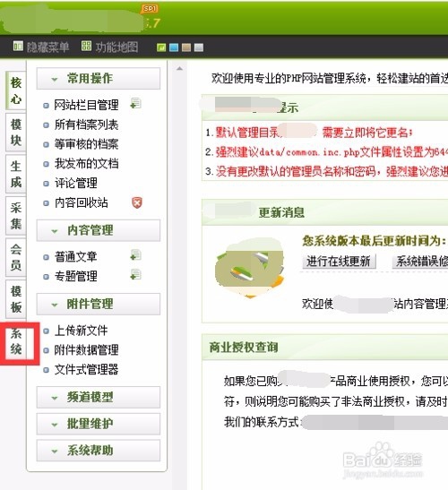Screen dimensions: 448x490
Task: Click the 隐藏菜单 icon in the top bar
Action: click(18, 47)
